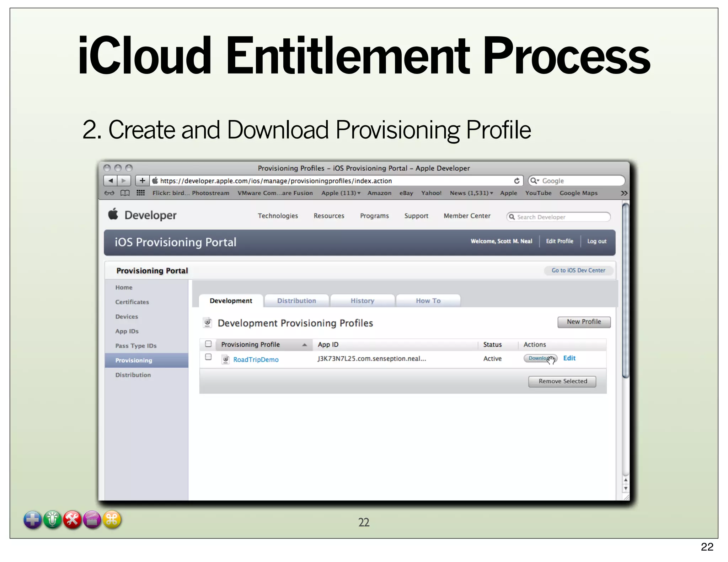Open the bookmarks book icon
The height and width of the screenshot is (562, 728).
tap(125, 193)
